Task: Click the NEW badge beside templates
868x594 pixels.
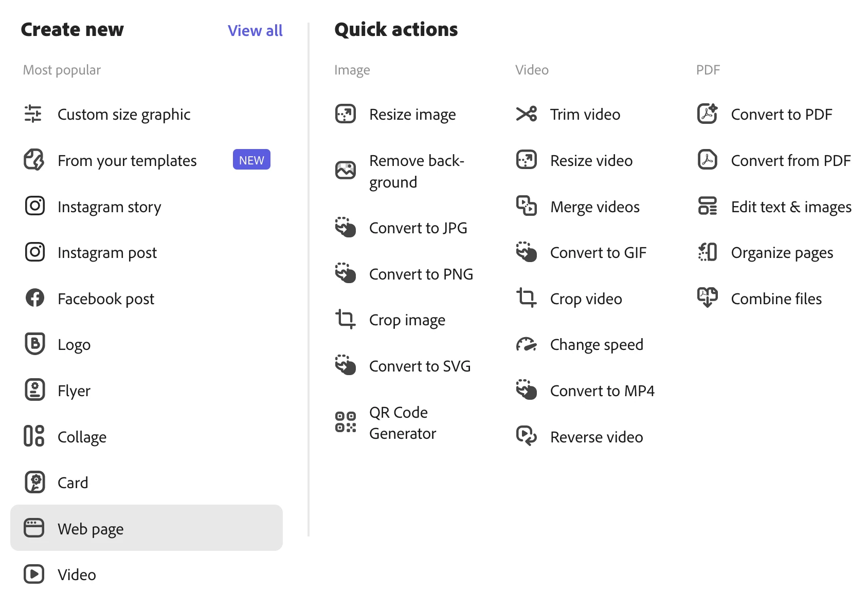Action: click(x=251, y=160)
